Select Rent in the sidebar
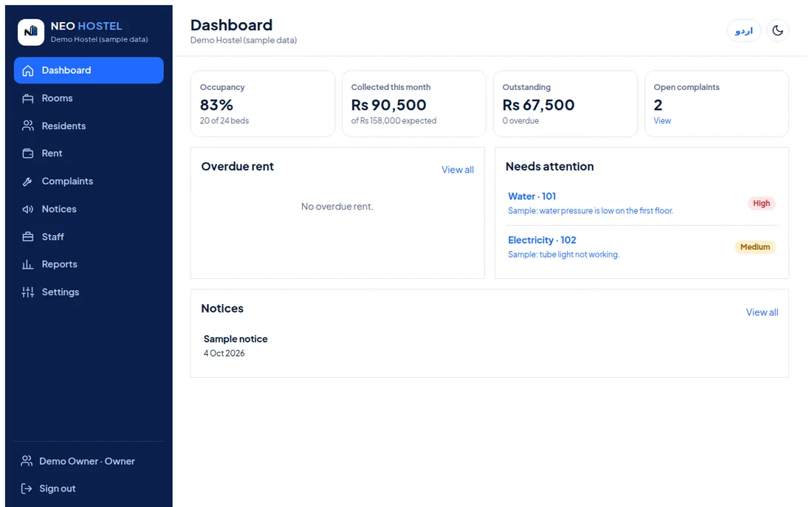The image size is (812, 507). click(x=89, y=154)
